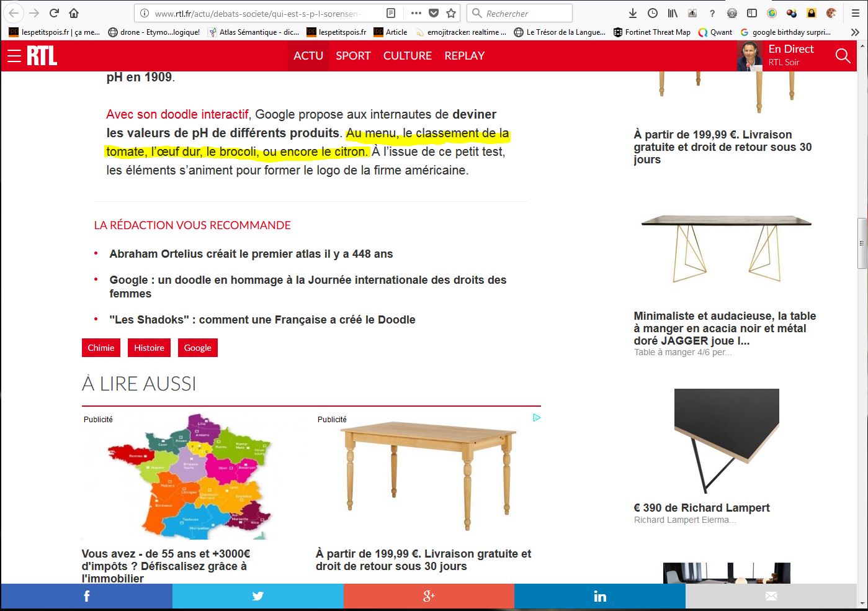This screenshot has width=868, height=611.
Task: Toggle reader view in address bar
Action: (x=391, y=13)
